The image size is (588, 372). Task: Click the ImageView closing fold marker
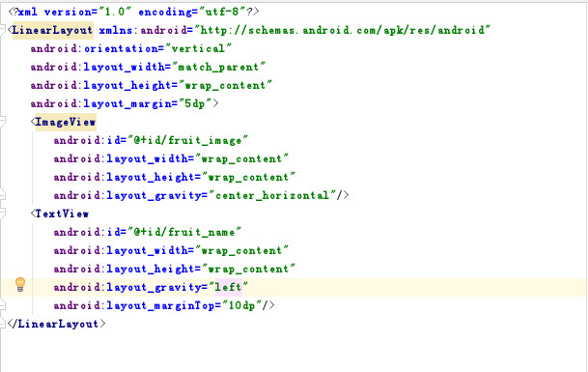2,195
